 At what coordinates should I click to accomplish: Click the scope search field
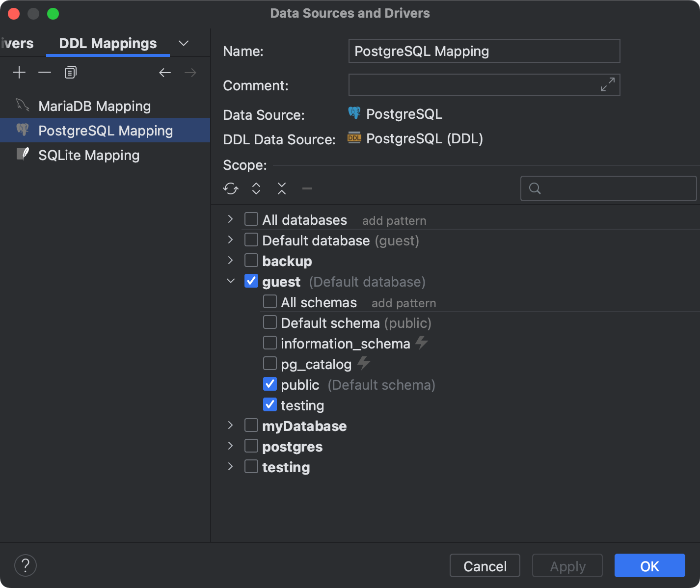(x=608, y=188)
